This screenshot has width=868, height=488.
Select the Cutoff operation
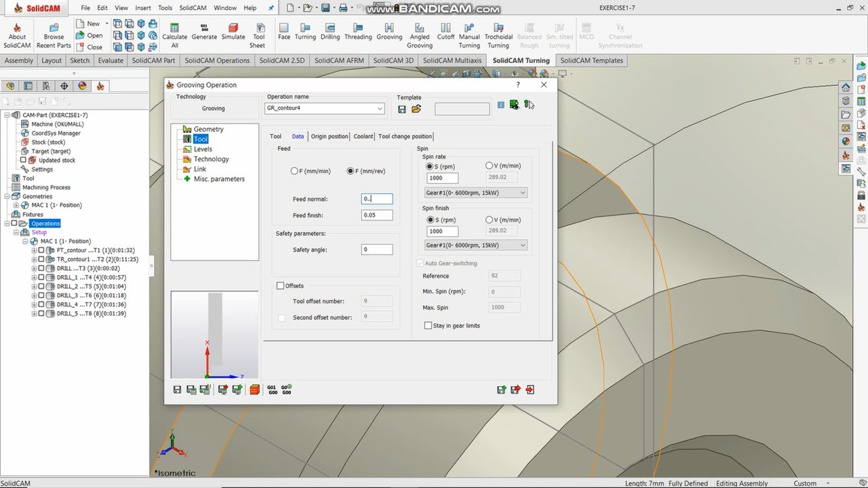446,32
